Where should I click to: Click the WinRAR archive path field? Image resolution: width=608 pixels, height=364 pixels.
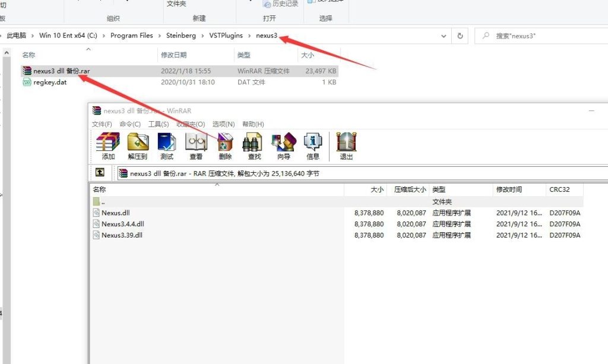(363, 173)
